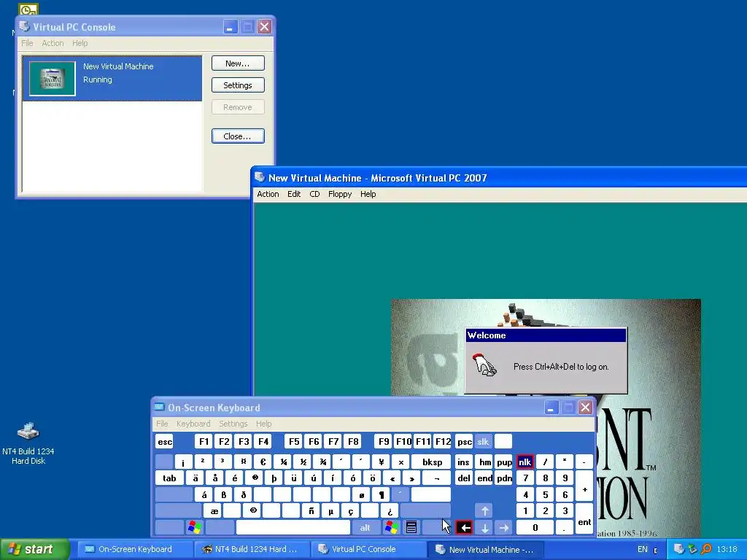This screenshot has width=747, height=560.
Task: Open Help menu in Virtual PC Console
Action: click(80, 43)
